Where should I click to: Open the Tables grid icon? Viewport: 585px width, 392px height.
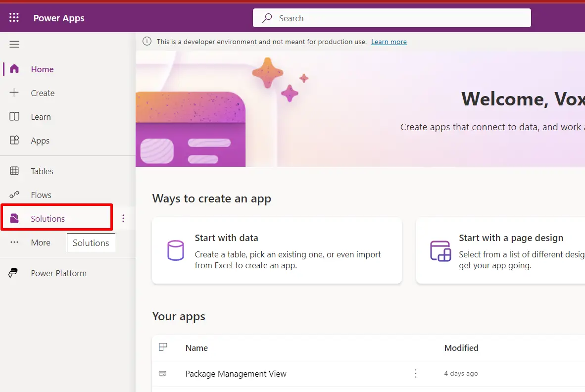(x=14, y=171)
